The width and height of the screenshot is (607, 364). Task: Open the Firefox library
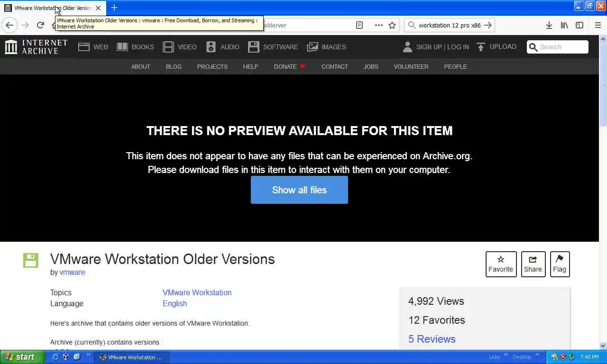(x=564, y=25)
